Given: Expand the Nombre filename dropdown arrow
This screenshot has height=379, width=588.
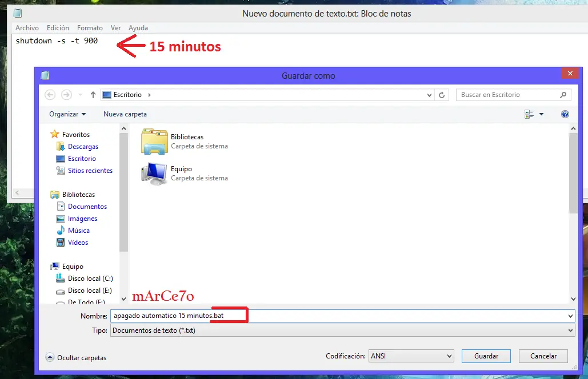Looking at the screenshot, I should tap(570, 315).
